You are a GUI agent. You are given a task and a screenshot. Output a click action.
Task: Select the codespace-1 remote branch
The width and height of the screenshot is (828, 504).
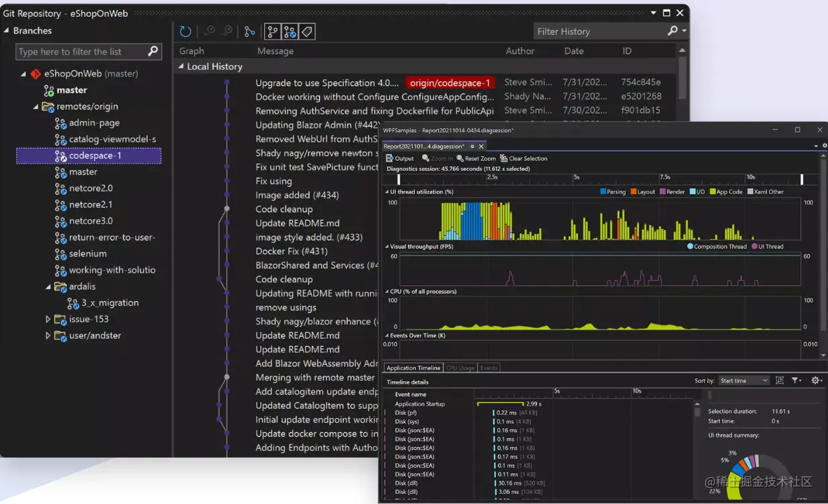tap(89, 156)
